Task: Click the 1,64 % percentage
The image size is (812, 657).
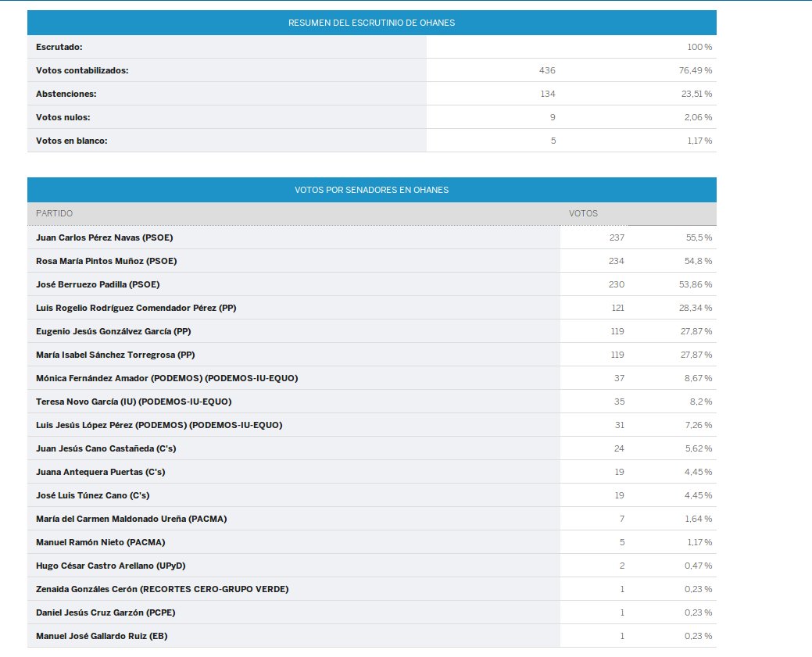Action: click(x=699, y=519)
